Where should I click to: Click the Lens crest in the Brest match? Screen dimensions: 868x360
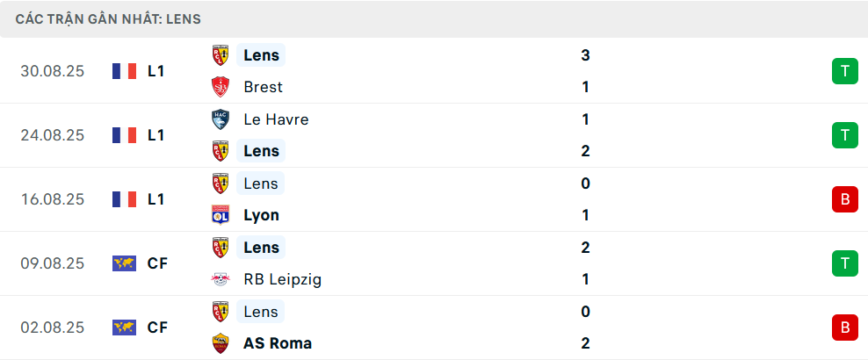click(x=221, y=55)
